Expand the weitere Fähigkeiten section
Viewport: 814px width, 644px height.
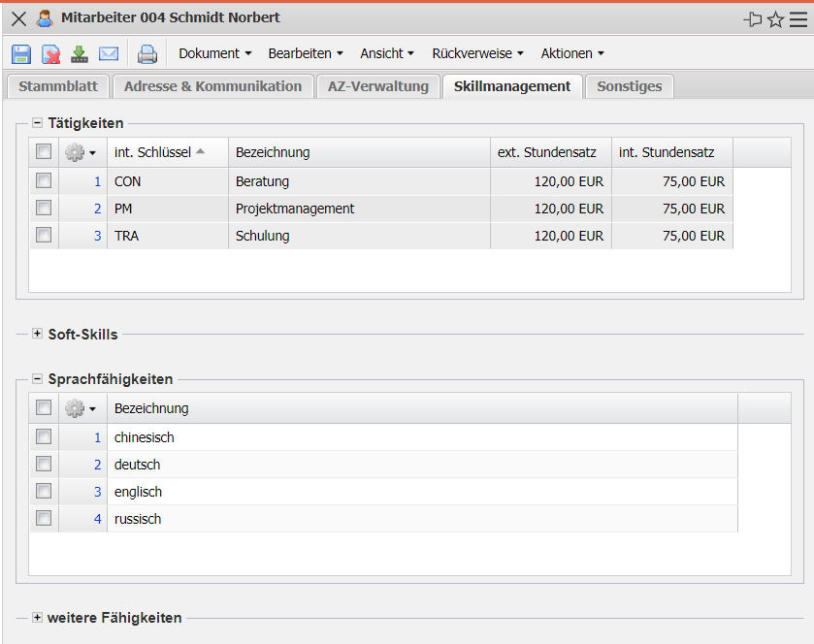37,617
